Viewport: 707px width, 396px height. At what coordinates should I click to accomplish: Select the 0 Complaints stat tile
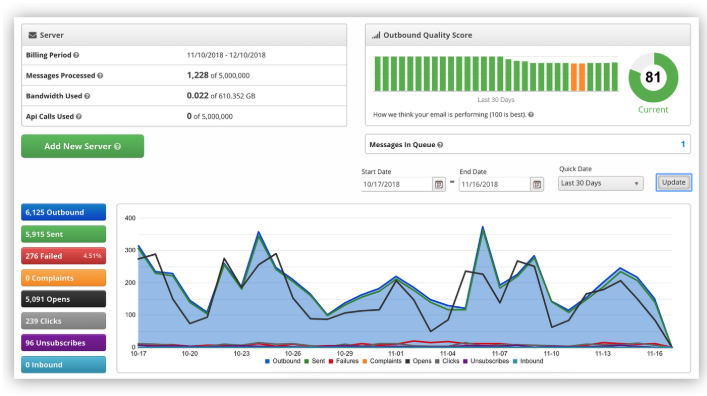(64, 278)
